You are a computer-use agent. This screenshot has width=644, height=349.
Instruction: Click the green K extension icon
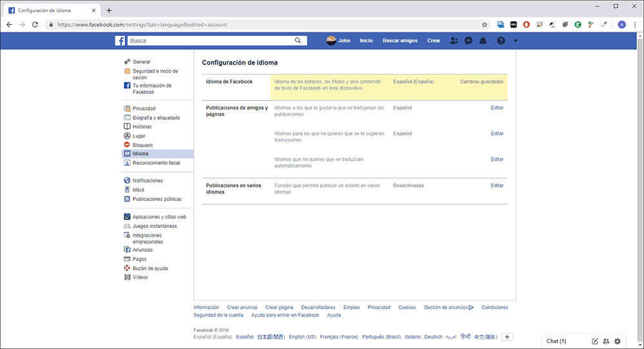pyautogui.click(x=578, y=24)
